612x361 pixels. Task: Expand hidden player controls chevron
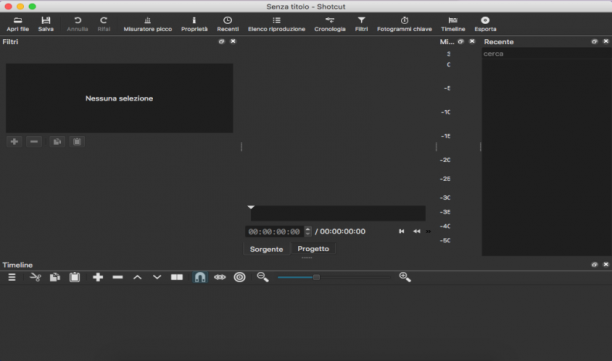pos(429,232)
